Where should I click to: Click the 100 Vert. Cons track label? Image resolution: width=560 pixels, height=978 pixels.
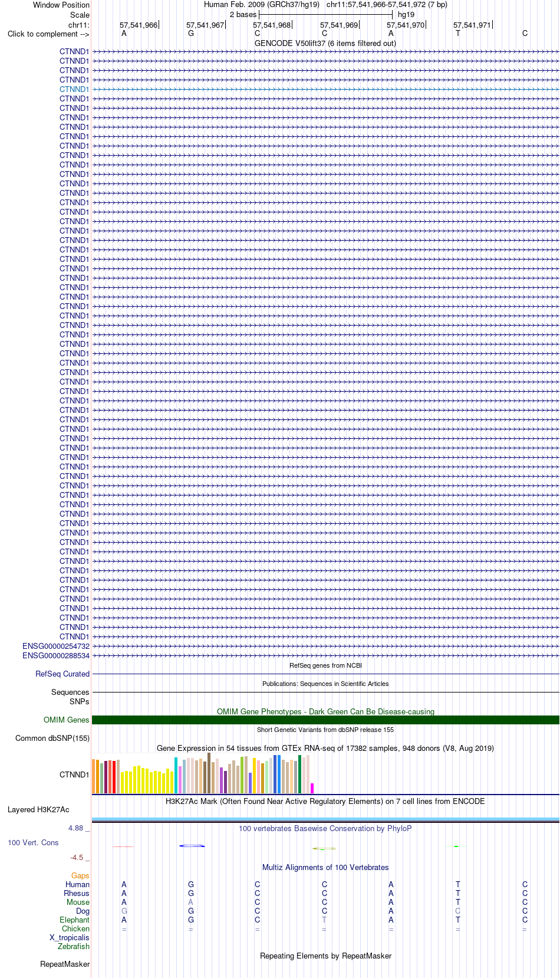[33, 842]
